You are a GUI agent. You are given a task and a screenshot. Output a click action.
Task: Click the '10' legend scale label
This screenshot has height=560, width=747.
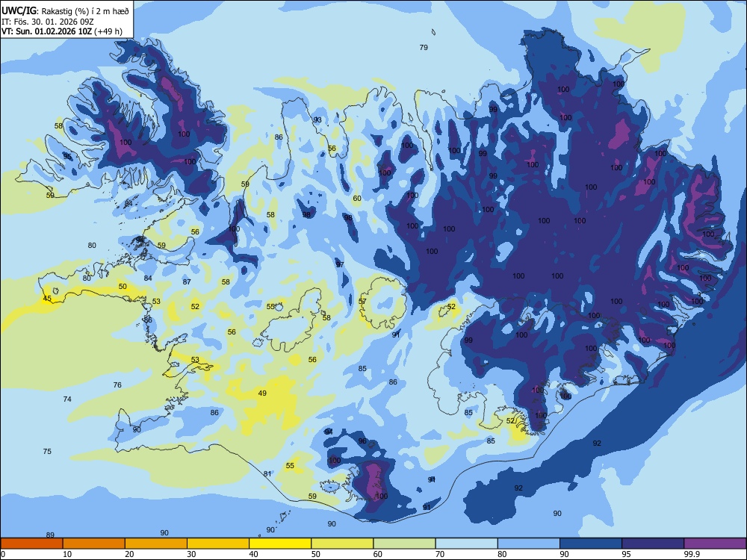click(x=67, y=554)
